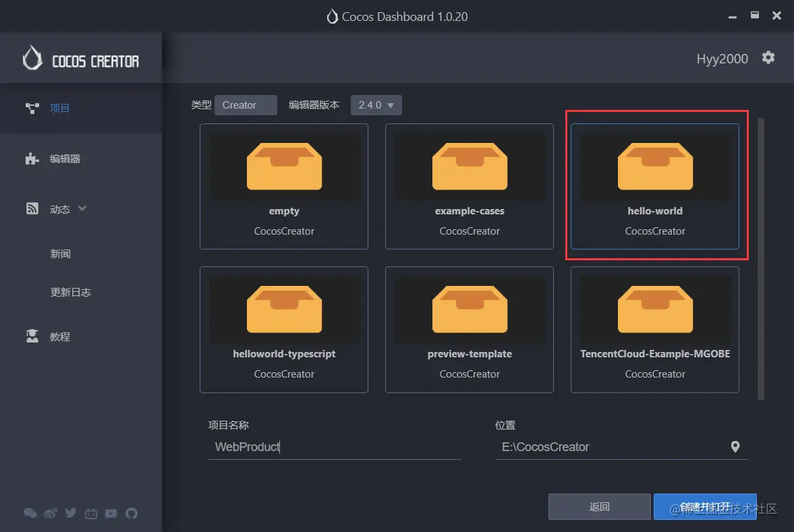Click the Cocos Creator logo
The width and height of the screenshot is (794, 532).
point(81,59)
